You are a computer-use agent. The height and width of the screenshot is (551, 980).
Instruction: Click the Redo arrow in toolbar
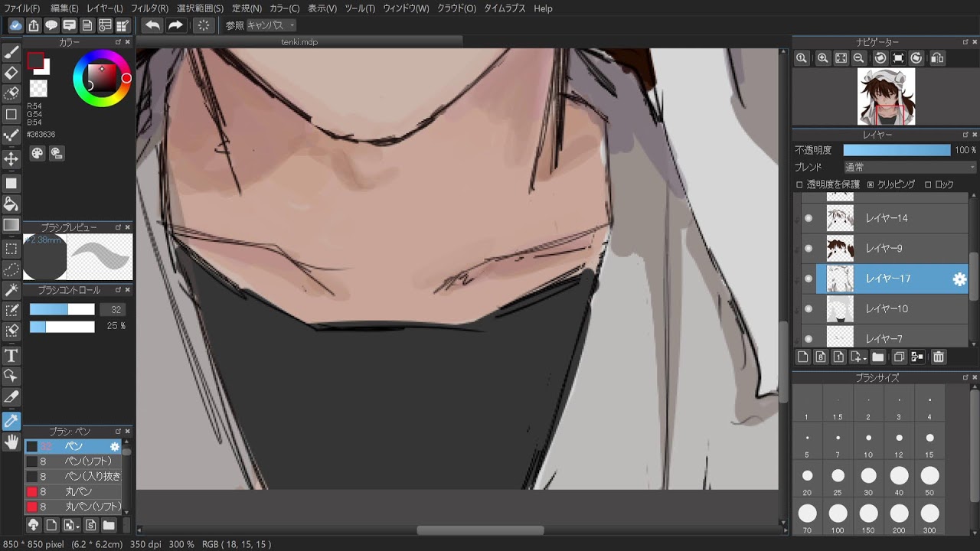175,25
